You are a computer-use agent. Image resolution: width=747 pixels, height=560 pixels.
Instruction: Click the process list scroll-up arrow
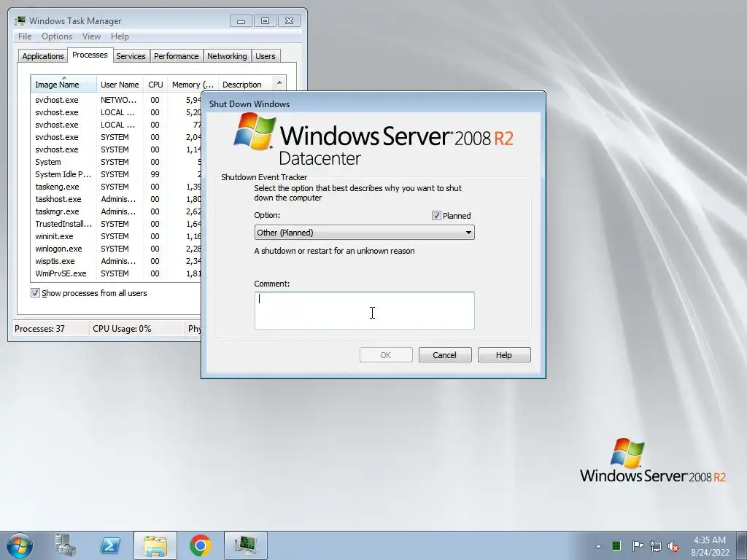[279, 83]
